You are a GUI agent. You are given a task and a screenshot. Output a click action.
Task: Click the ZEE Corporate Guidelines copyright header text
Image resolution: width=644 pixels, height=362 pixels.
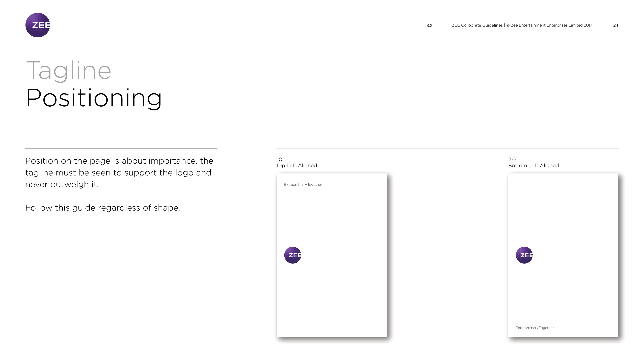point(522,25)
